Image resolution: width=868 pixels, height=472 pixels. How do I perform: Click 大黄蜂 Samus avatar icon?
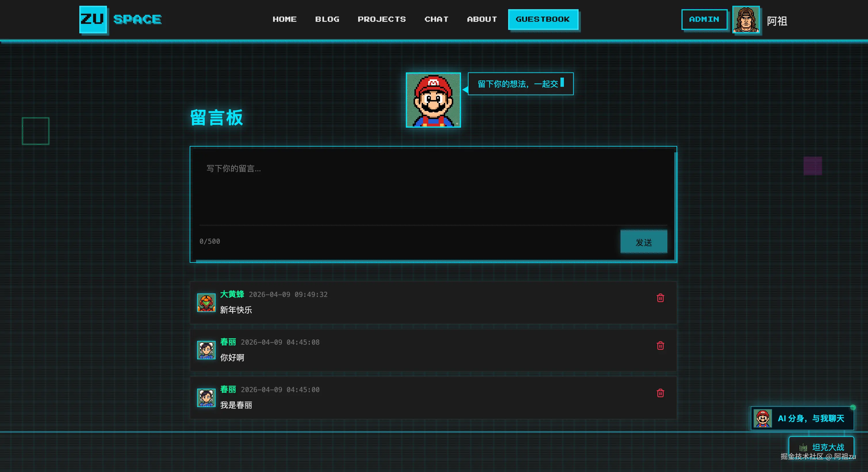pos(206,302)
